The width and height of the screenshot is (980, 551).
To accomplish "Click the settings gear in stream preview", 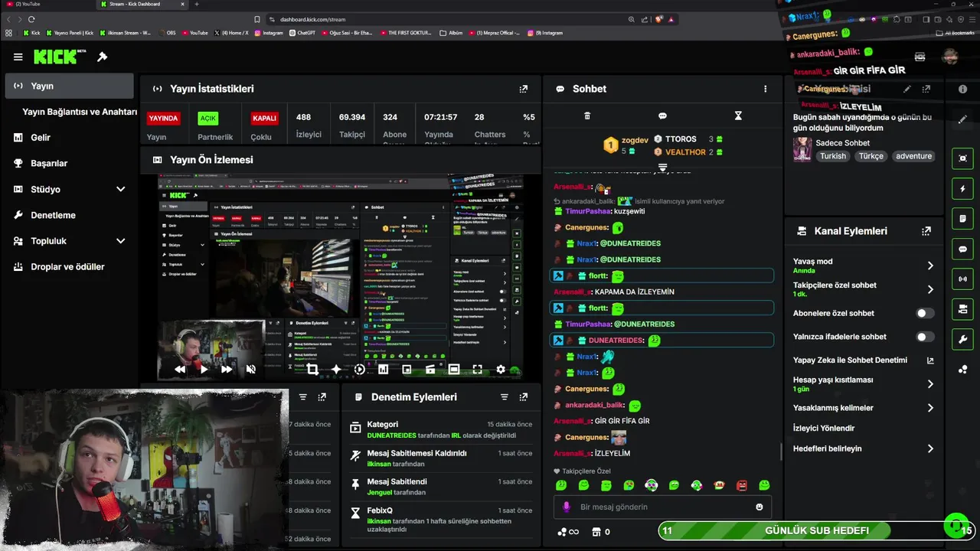I will coord(501,369).
